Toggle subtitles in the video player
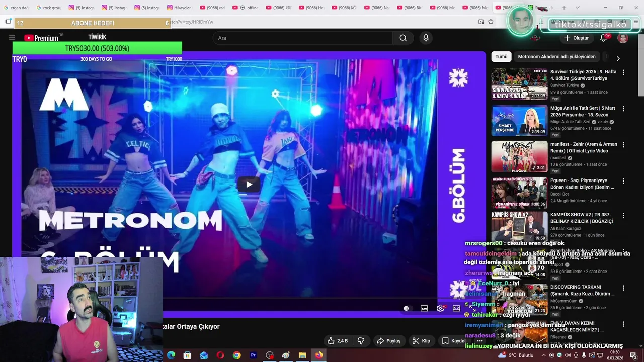Viewport: 644px width, 362px height. [424, 308]
